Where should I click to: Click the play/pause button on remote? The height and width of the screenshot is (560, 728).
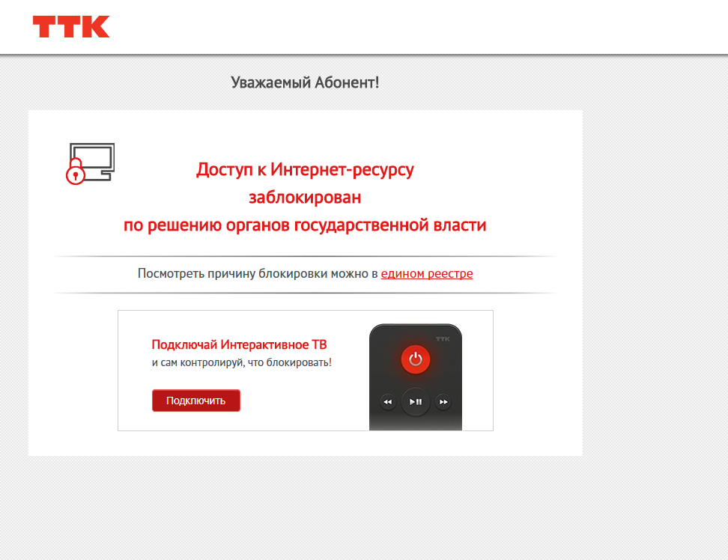(416, 402)
